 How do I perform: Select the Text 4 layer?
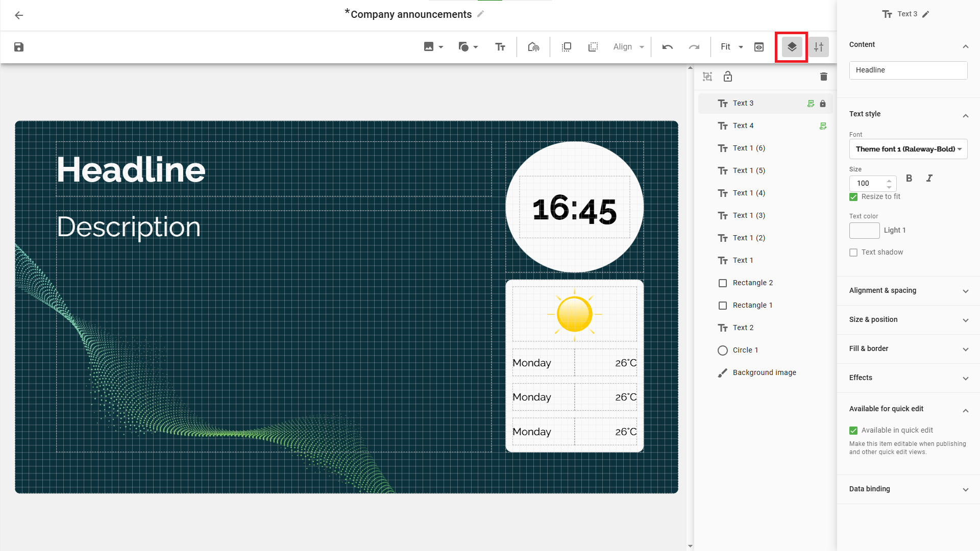pos(765,126)
